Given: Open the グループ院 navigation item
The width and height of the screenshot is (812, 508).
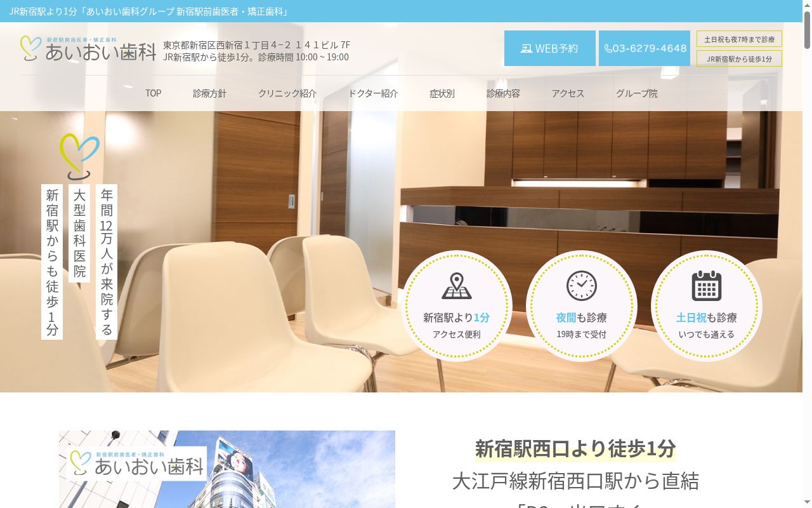Looking at the screenshot, I should tap(637, 93).
